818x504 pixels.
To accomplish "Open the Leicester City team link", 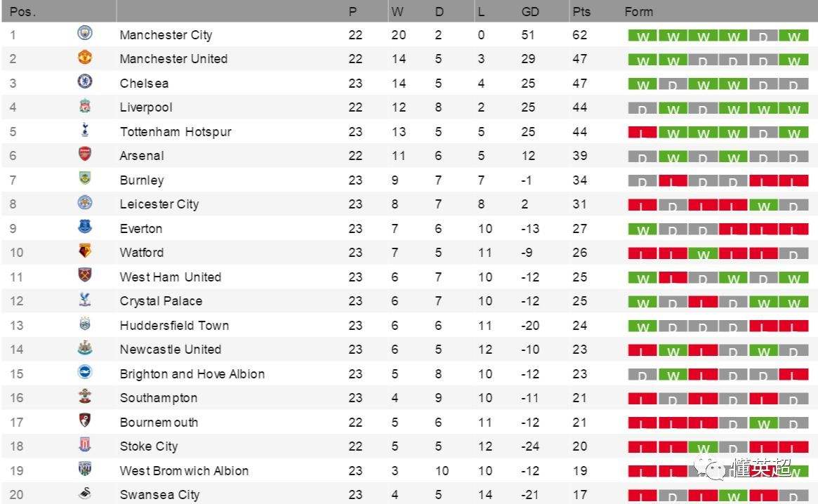I will tap(159, 204).
